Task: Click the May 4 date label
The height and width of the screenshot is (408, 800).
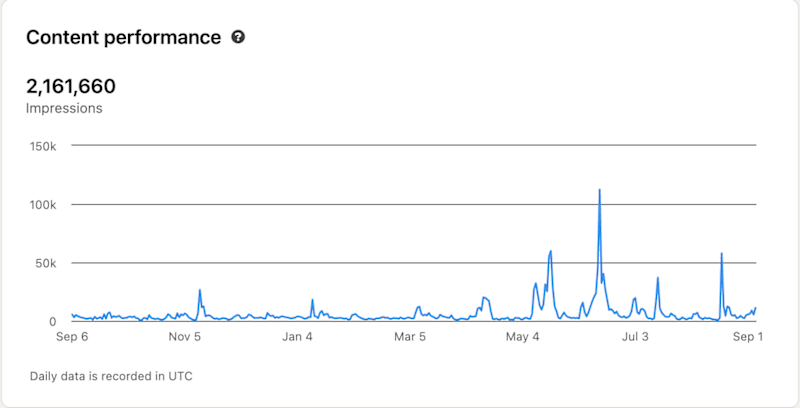Action: 523,337
